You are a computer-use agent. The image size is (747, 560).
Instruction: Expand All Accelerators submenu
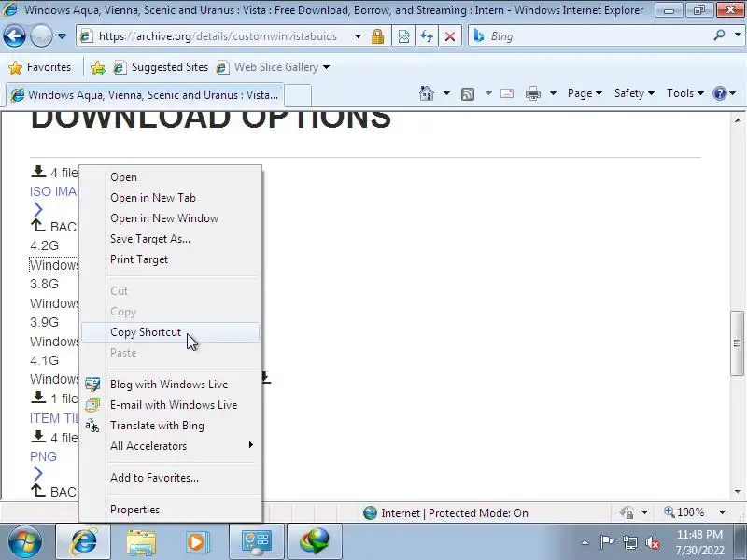click(x=171, y=446)
